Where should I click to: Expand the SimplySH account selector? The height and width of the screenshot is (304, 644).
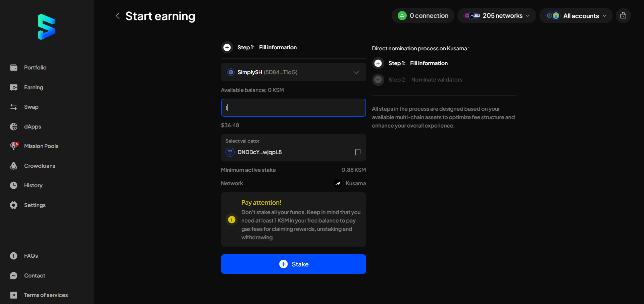(356, 72)
